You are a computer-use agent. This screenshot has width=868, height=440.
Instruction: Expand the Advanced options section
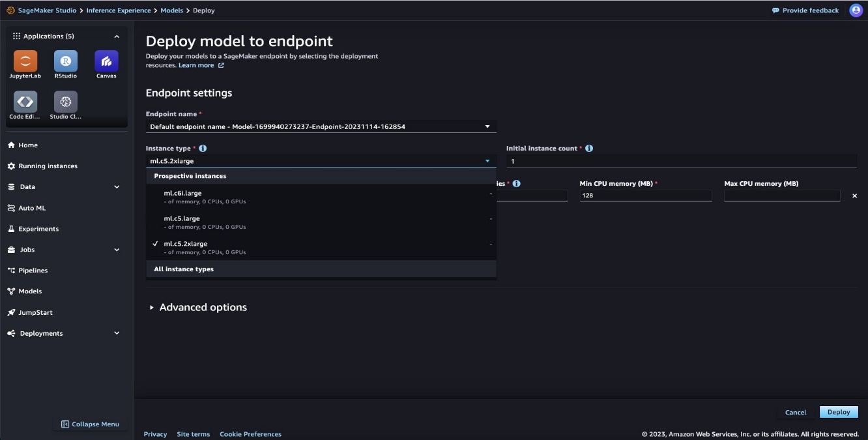197,307
